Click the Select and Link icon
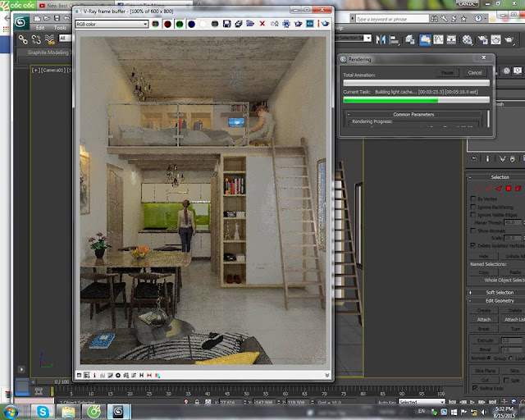The width and height of the screenshot is (525, 420). click(x=23, y=39)
